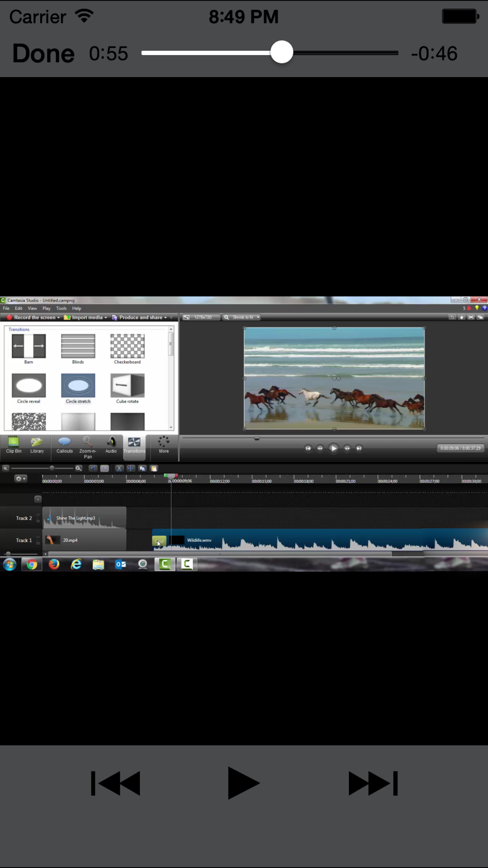This screenshot has width=488, height=868.
Task: Open the Help menu
Action: [77, 309]
